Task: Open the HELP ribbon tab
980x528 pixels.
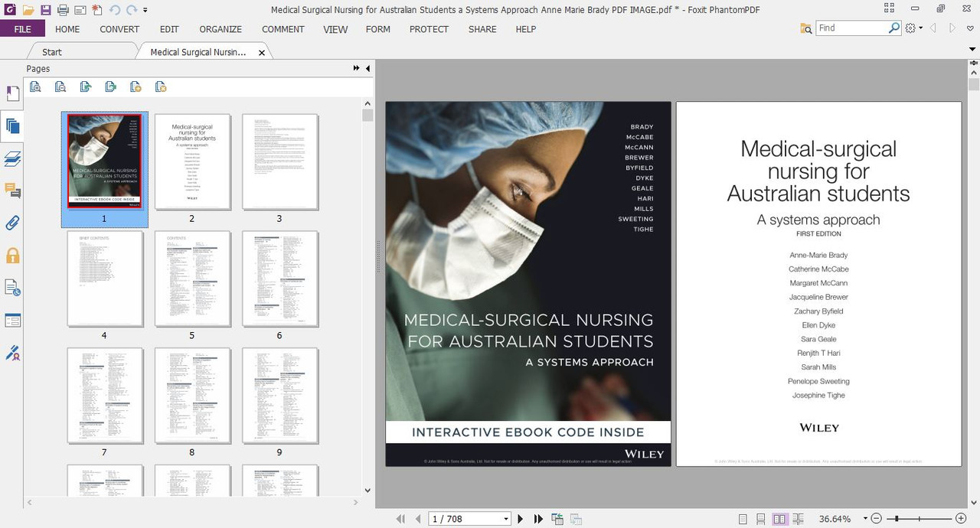Action: click(x=526, y=29)
